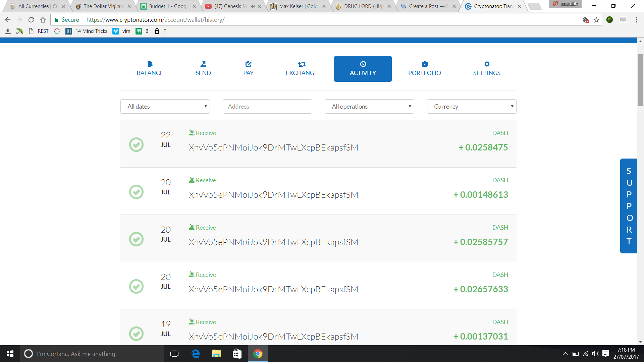Switch to Budget 1 Google Sheets tab

coord(168,6)
